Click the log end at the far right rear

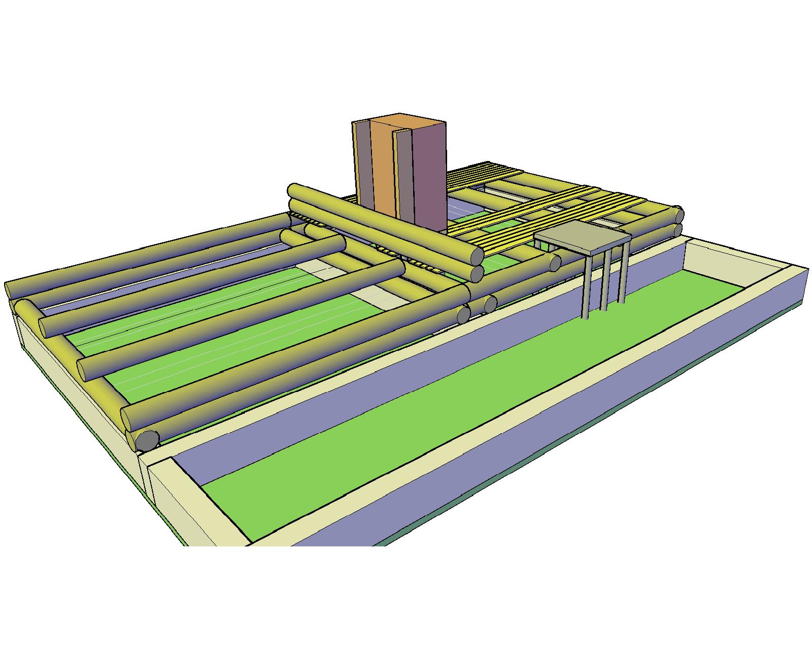coord(676,213)
